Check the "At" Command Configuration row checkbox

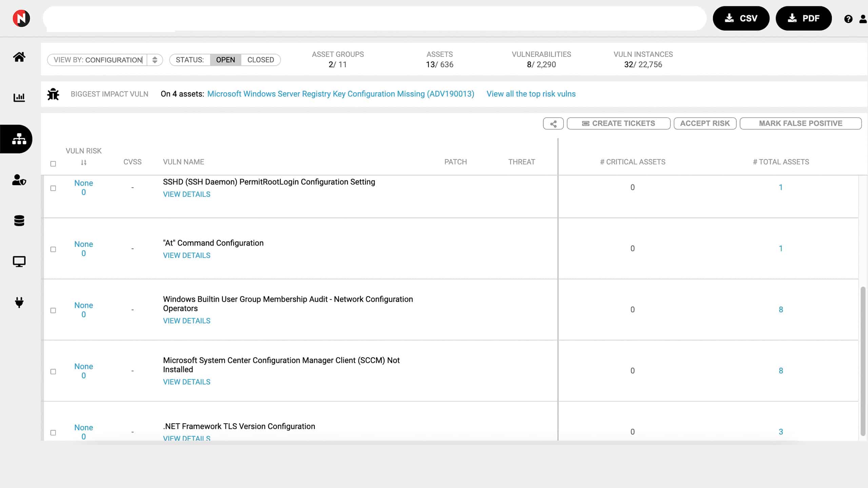(x=53, y=249)
